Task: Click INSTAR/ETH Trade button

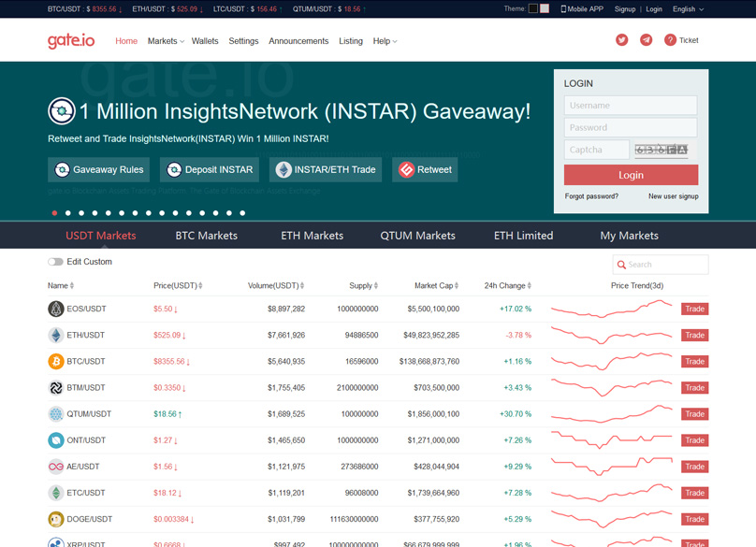Action: (326, 169)
